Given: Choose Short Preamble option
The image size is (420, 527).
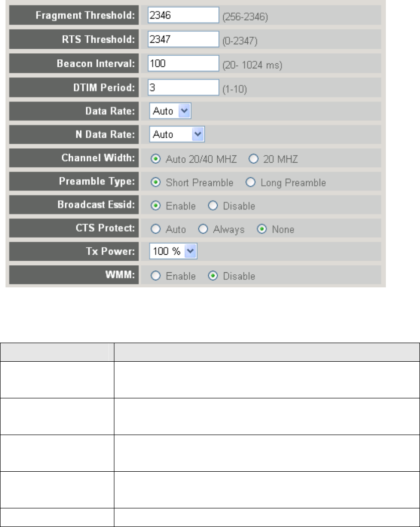Looking at the screenshot, I should (156, 182).
